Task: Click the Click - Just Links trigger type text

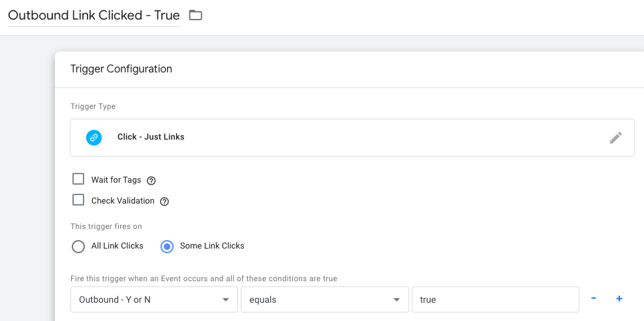Action: coord(151,137)
